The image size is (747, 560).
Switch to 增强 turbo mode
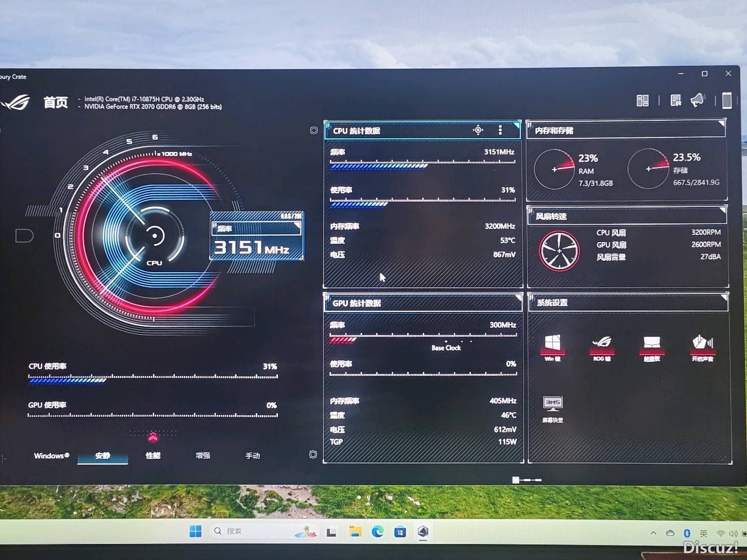pyautogui.click(x=203, y=456)
